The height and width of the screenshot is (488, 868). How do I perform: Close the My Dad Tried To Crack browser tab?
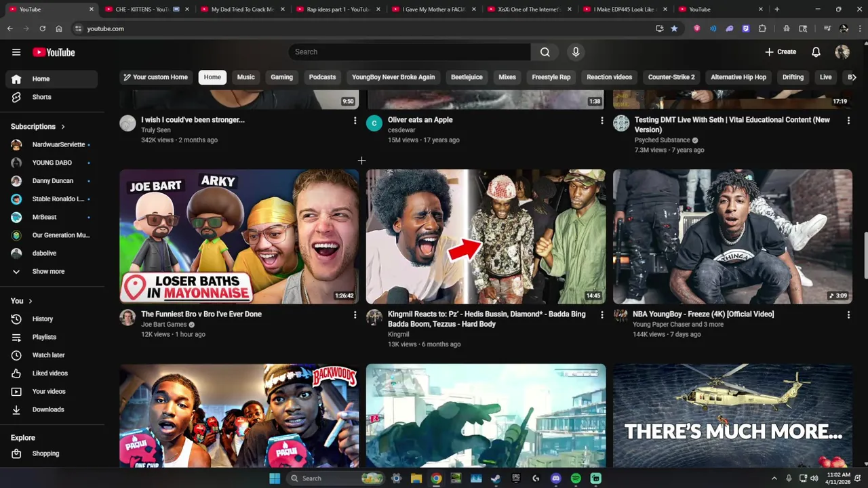click(x=282, y=9)
